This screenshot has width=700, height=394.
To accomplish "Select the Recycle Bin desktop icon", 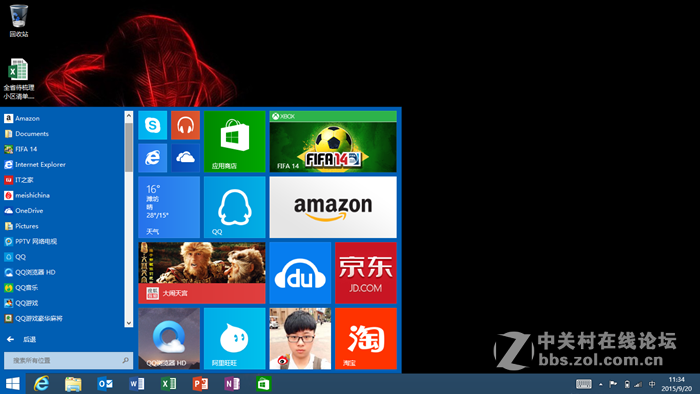I will pos(19,21).
